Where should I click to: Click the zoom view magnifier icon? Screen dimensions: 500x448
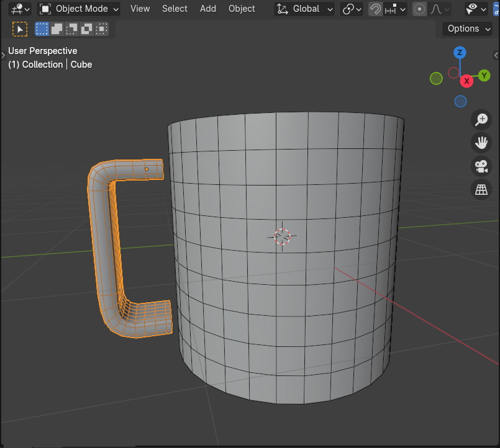[x=481, y=120]
